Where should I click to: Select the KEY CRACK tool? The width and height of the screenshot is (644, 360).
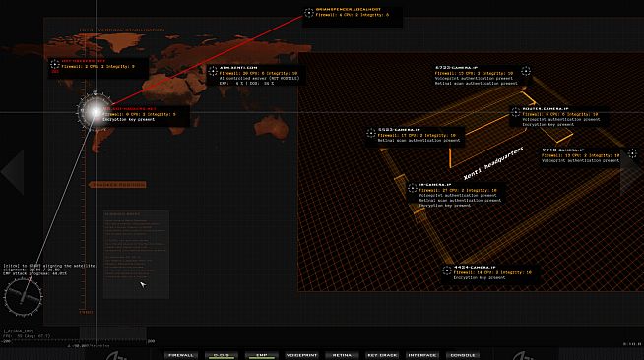[382, 355]
